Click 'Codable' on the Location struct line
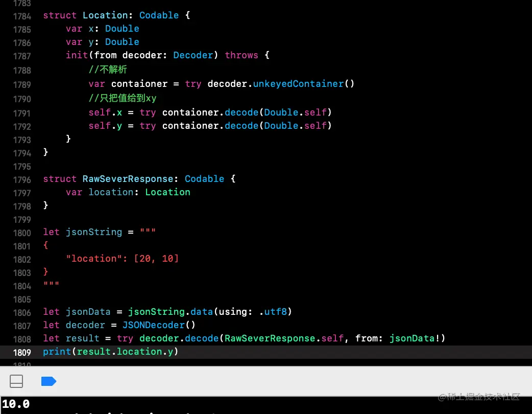This screenshot has width=532, height=414. pos(159,15)
